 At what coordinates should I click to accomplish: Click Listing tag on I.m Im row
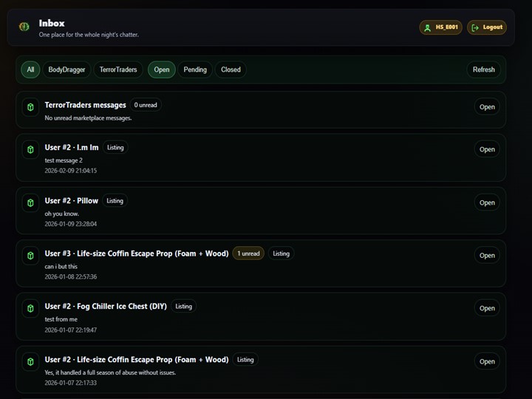pyautogui.click(x=115, y=148)
